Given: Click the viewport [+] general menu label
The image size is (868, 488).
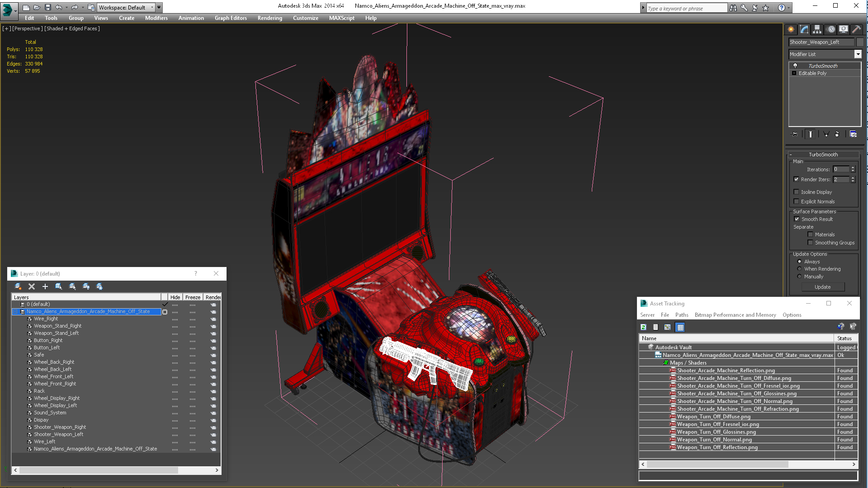Looking at the screenshot, I should pos(7,28).
